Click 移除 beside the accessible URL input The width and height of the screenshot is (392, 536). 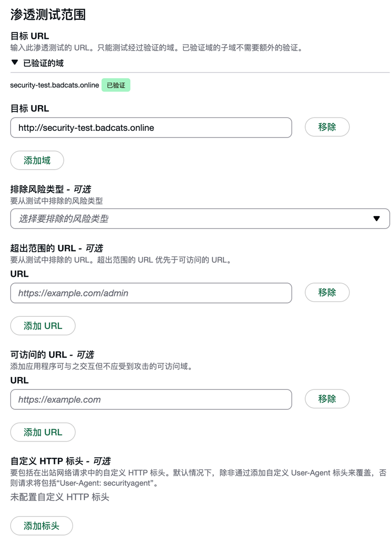327,399
